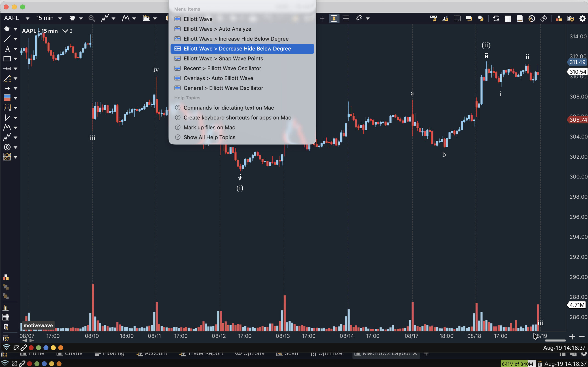Expand the link tool dropdown arrow in toolbar

click(367, 18)
